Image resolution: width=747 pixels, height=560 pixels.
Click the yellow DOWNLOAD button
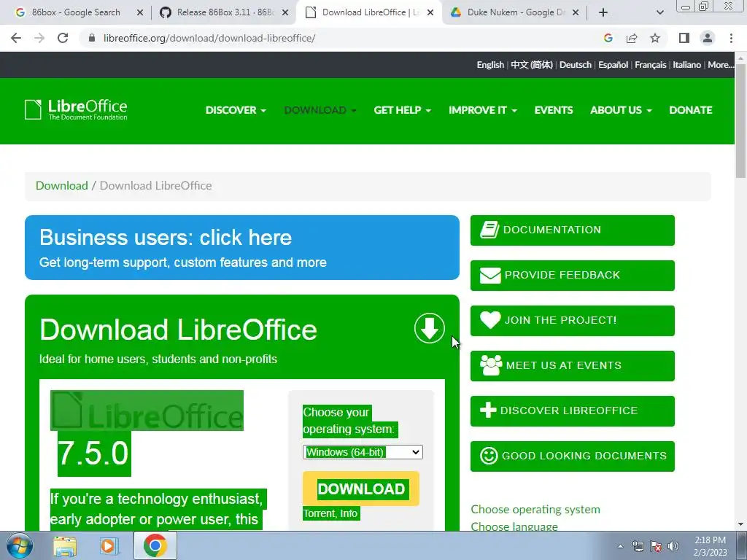click(x=360, y=489)
